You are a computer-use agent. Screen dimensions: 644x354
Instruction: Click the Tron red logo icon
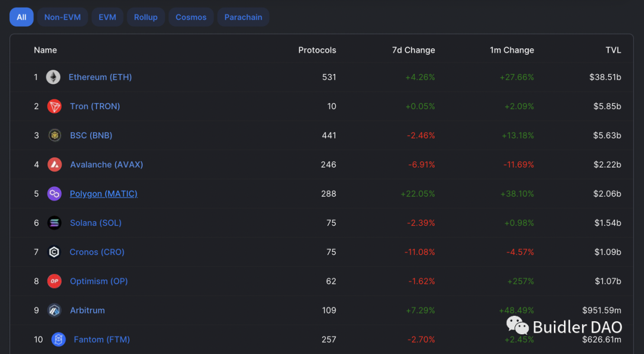pos(54,106)
